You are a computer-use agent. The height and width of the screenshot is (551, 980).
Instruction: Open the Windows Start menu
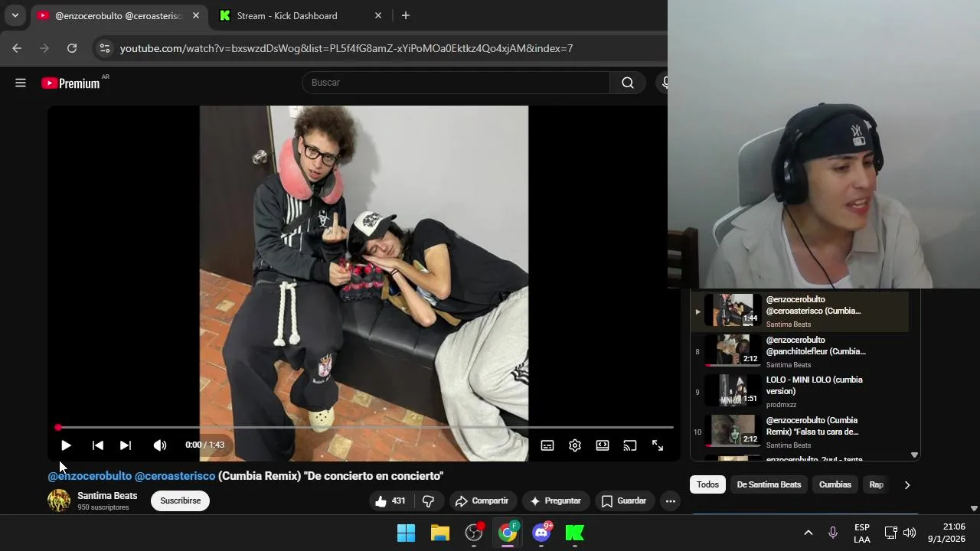pos(406,533)
